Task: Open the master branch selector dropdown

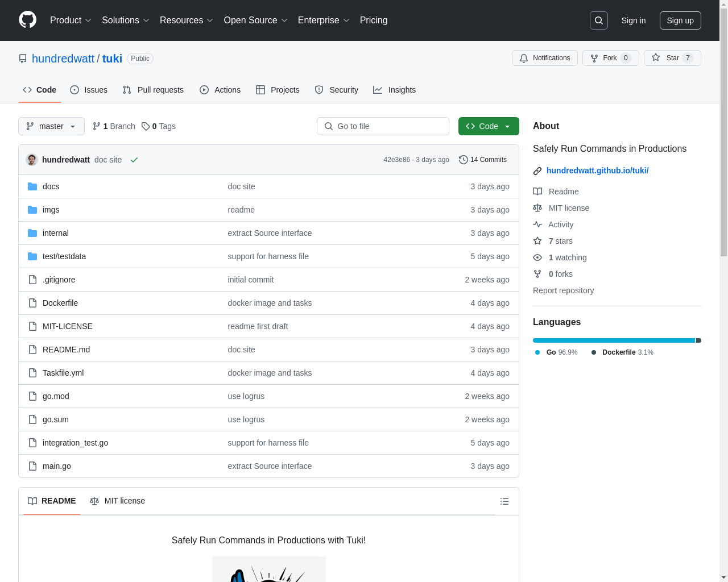Action: click(x=51, y=126)
